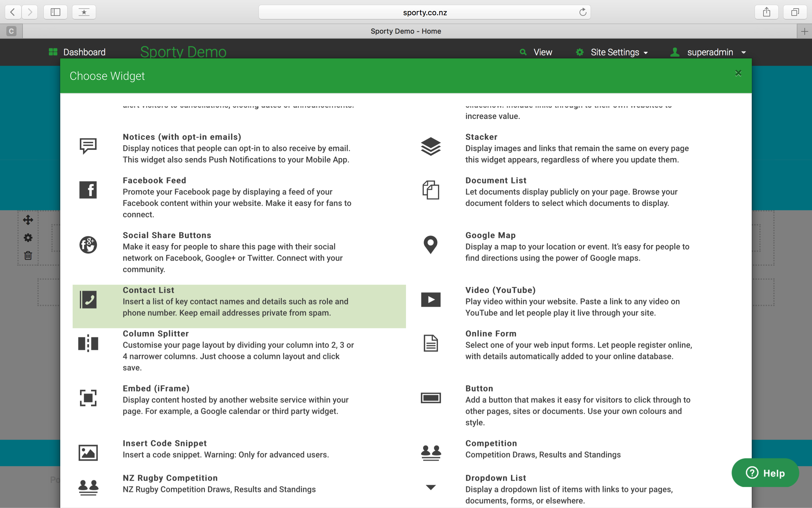Choose the Document List title
The image size is (812, 508).
(496, 180)
